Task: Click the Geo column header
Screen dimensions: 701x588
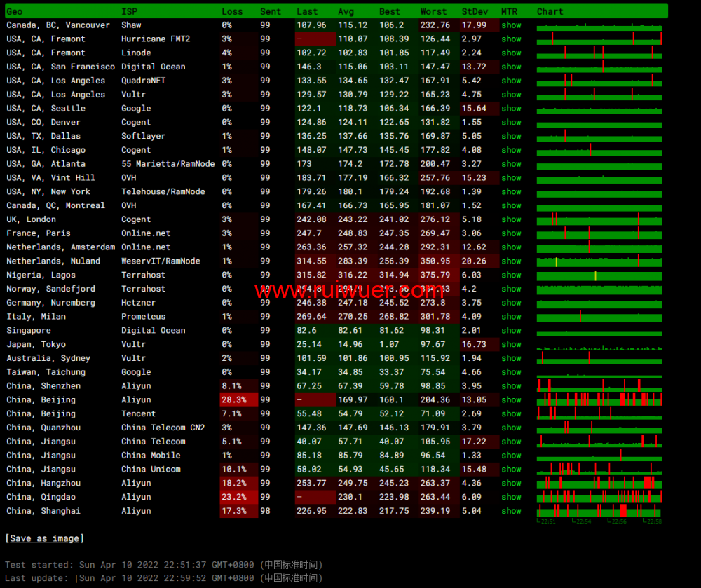Action: 14,11
